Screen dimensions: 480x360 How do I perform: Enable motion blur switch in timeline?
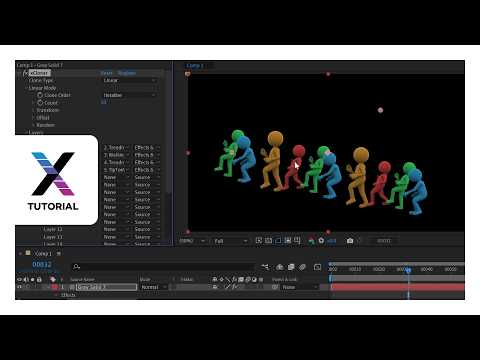pyautogui.click(x=302, y=267)
